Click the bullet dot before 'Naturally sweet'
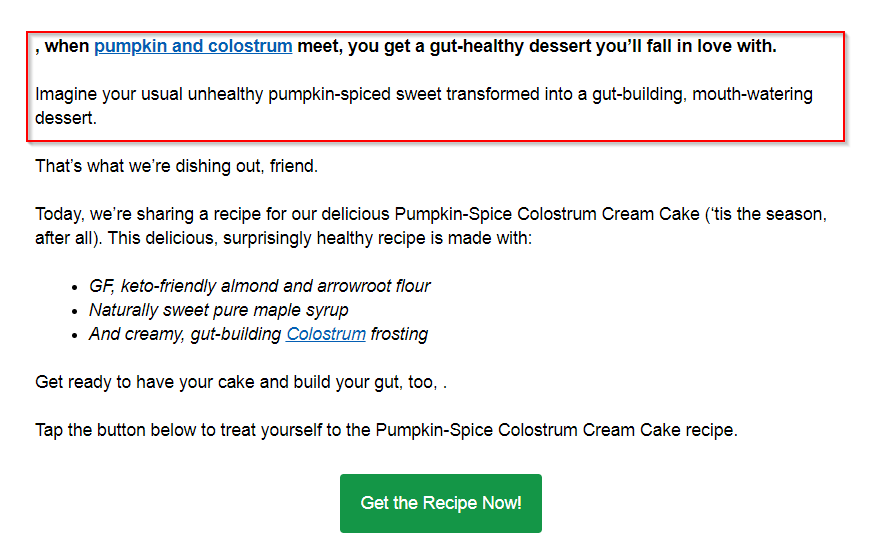 [75, 312]
